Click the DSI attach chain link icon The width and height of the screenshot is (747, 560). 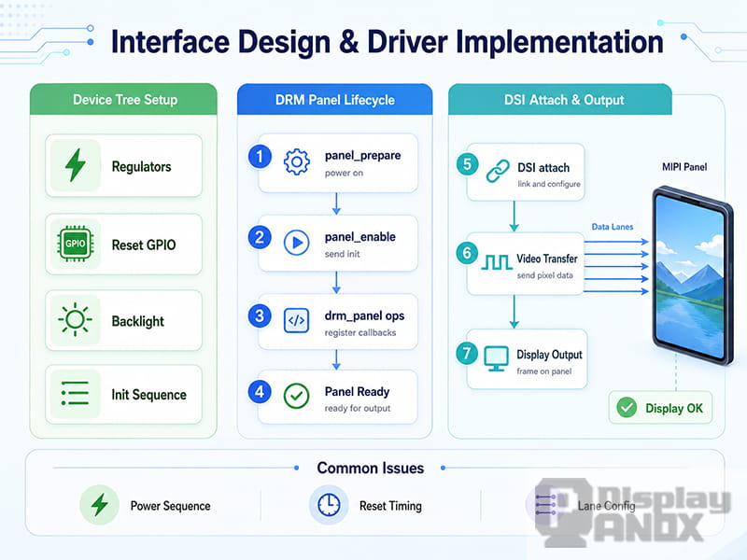click(x=498, y=172)
